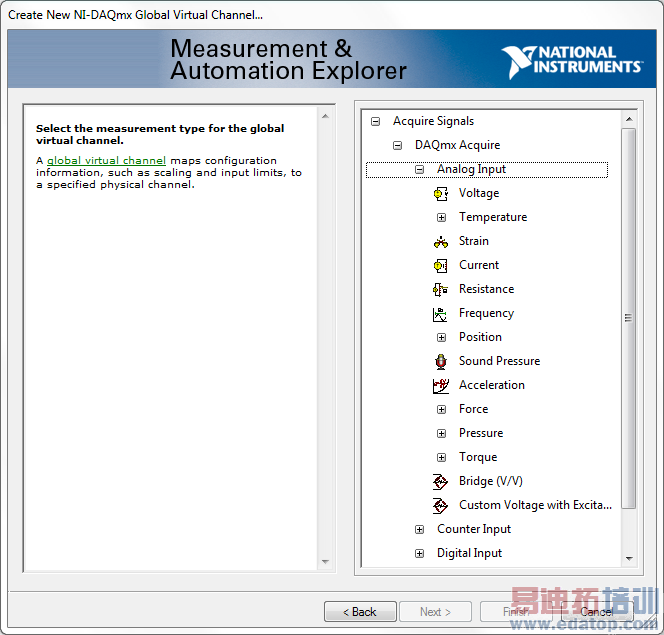Click the help pane scroll down arrow
This screenshot has height=635, width=664.
click(x=325, y=562)
